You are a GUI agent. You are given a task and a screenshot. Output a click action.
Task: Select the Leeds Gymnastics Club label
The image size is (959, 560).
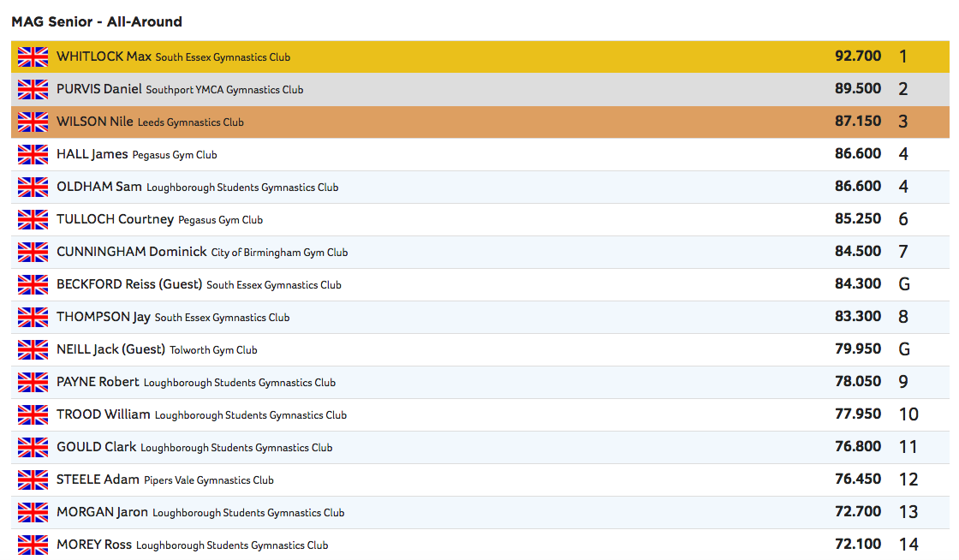tap(190, 122)
